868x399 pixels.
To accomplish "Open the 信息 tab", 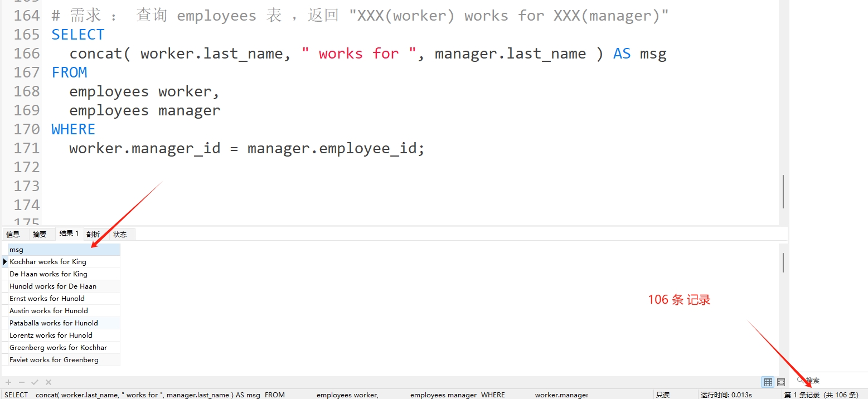I will (13, 235).
